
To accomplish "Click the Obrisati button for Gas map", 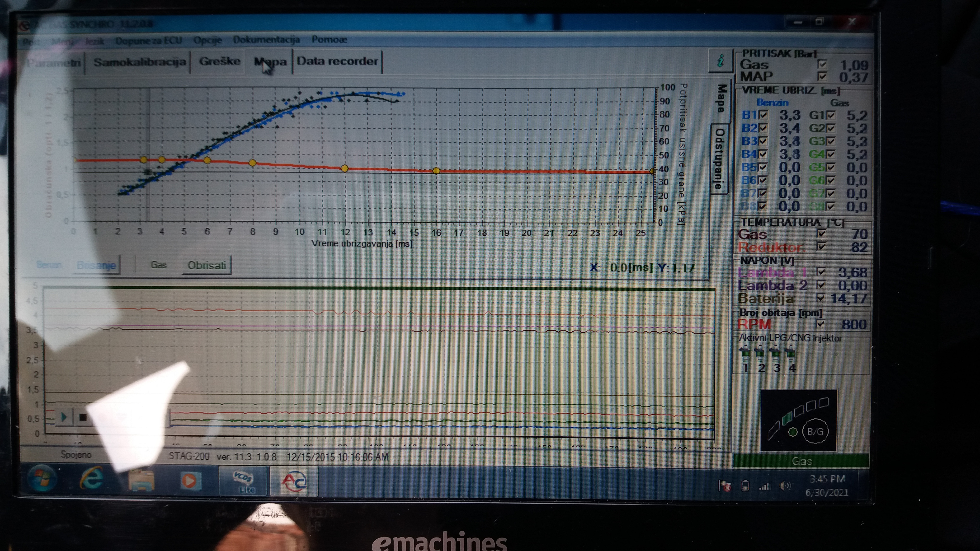I will (x=207, y=265).
